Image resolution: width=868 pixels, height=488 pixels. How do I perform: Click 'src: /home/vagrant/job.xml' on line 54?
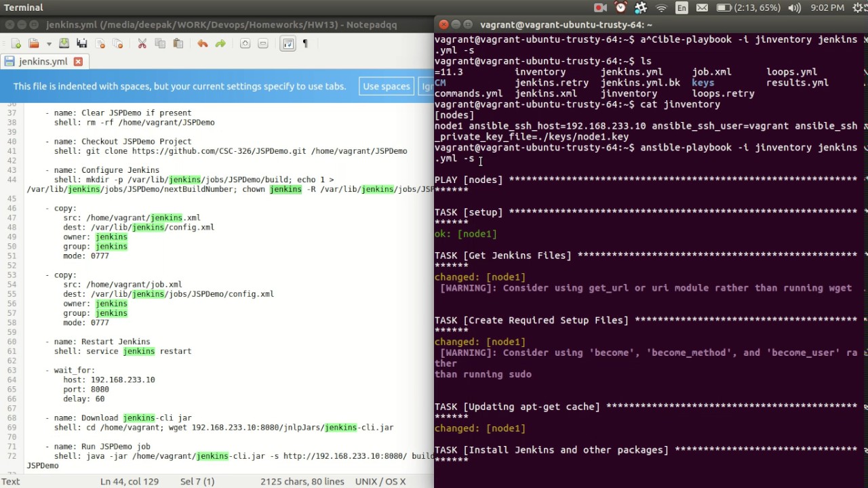click(123, 285)
